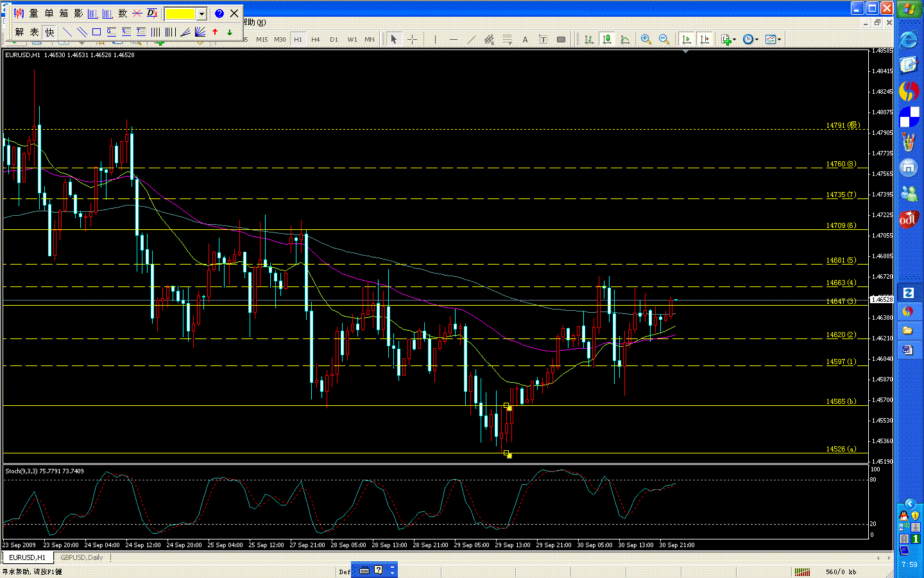924x578 pixels.
Task: Open the Windows Start button
Action: [x=909, y=10]
